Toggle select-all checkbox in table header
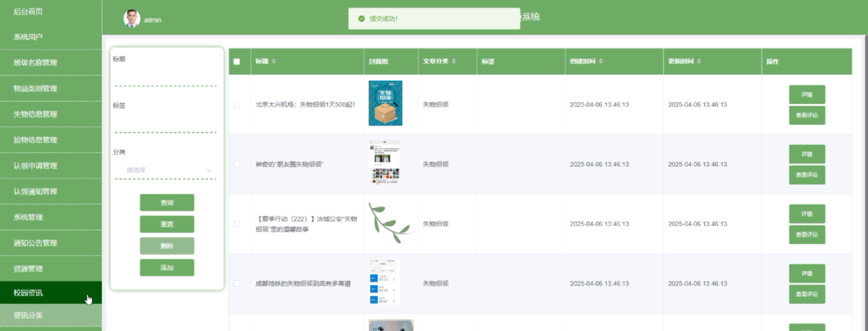This screenshot has width=868, height=331. click(x=237, y=62)
